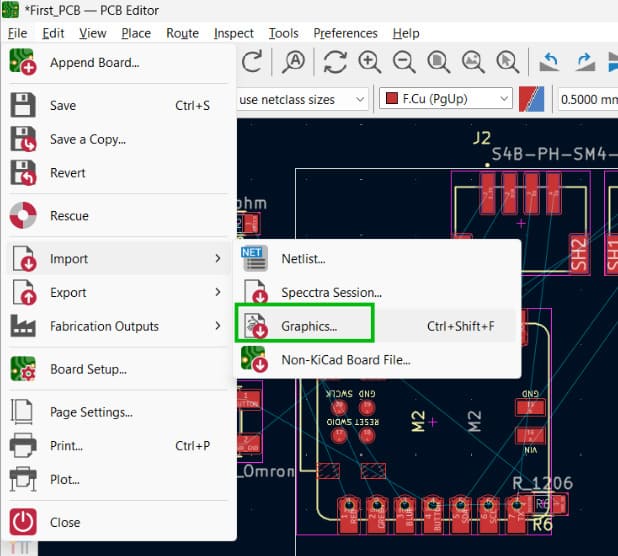Click the Revert icon
The height and width of the screenshot is (556, 618).
click(x=23, y=173)
